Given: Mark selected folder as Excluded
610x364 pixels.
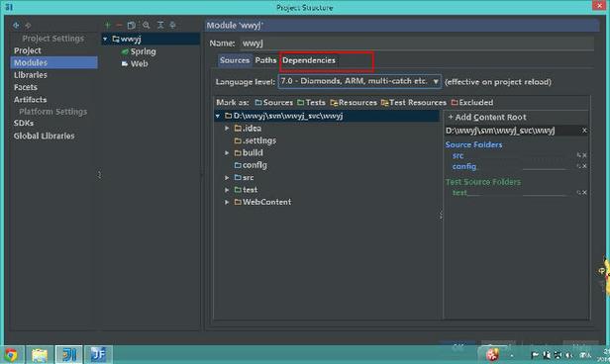Looking at the screenshot, I should tap(472, 103).
